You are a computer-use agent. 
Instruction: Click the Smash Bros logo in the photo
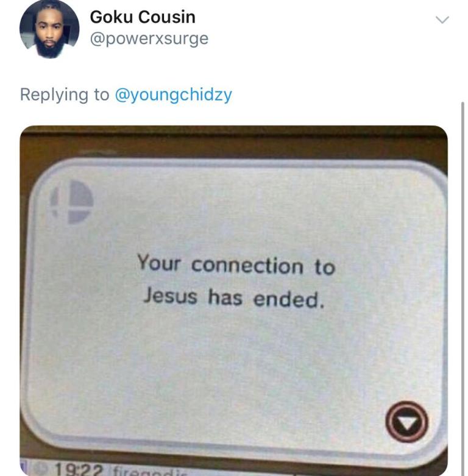click(x=72, y=202)
